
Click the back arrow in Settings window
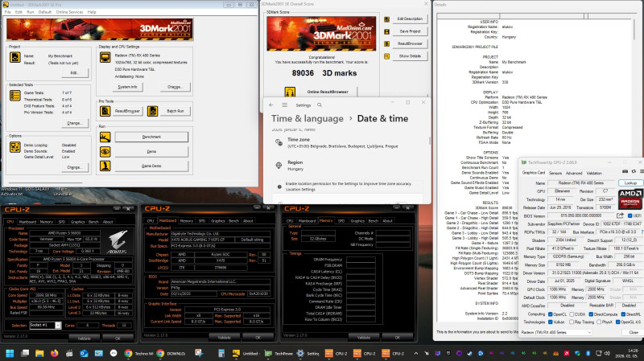click(x=271, y=105)
